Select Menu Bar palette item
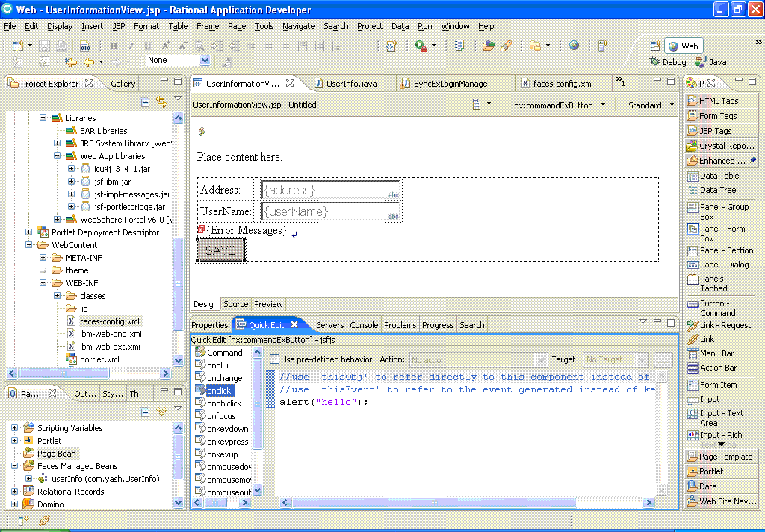Viewport: 765px width, 532px height. [710, 353]
